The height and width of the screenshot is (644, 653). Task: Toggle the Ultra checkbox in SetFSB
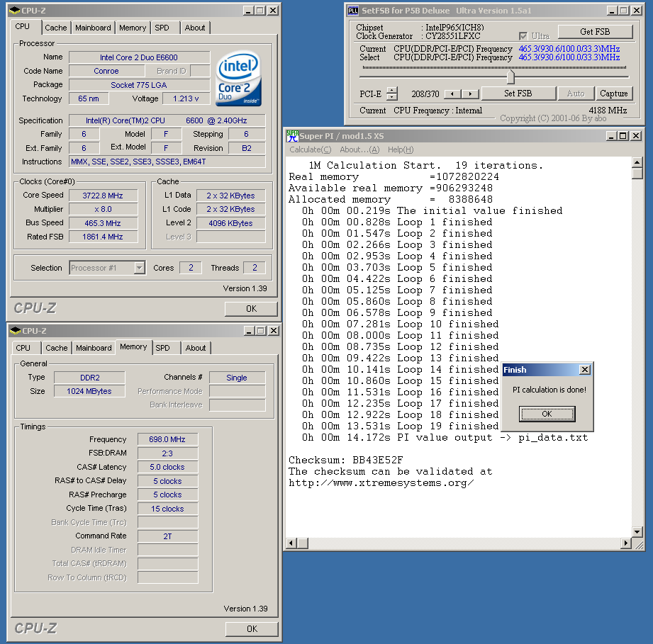[523, 36]
